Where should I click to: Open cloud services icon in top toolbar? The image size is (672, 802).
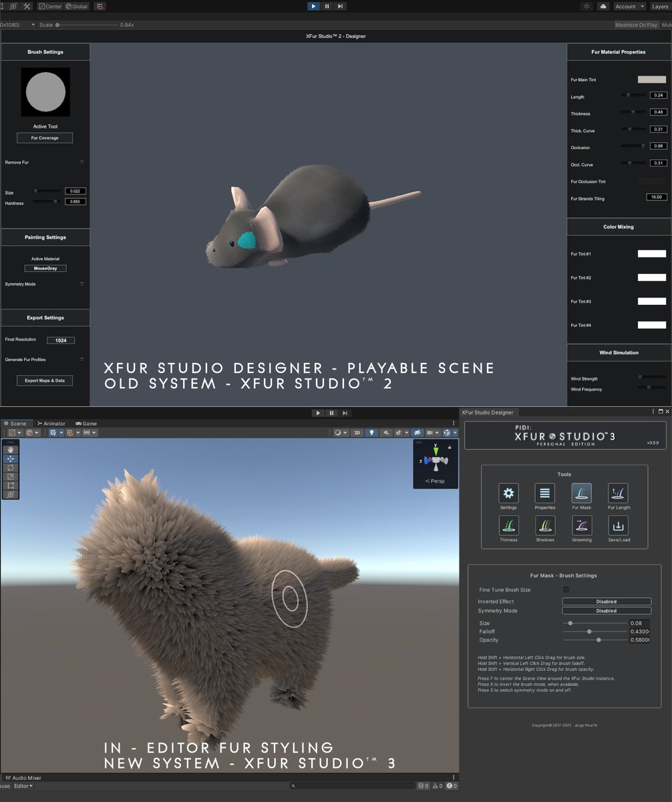[603, 6]
